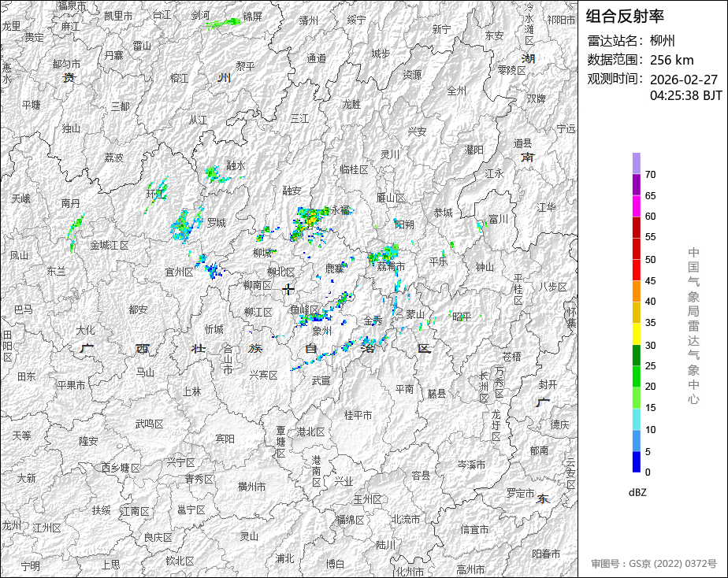Image resolution: width=728 pixels, height=578 pixels.
Task: Click the 鹿寨 map label
Action: pos(334,268)
